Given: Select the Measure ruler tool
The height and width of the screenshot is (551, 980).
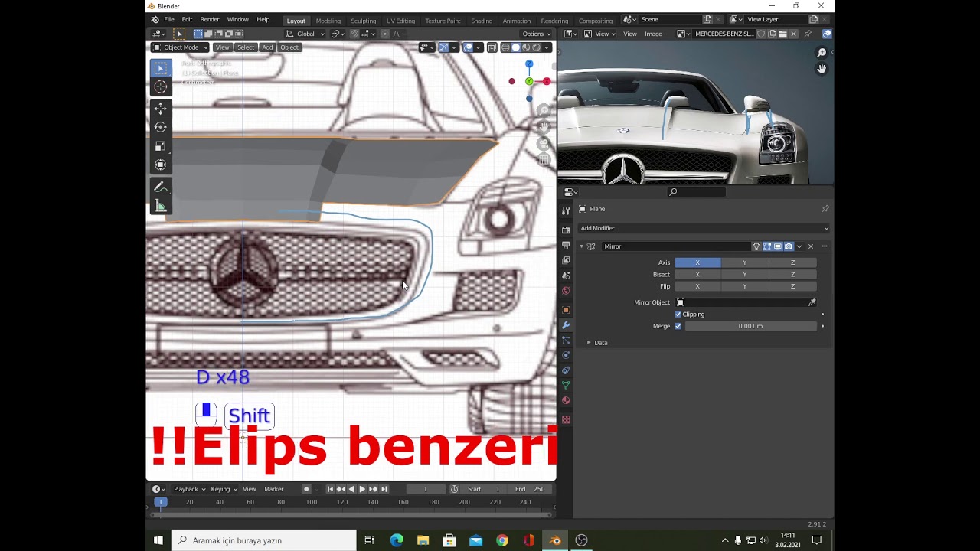Looking at the screenshot, I should pos(161,206).
